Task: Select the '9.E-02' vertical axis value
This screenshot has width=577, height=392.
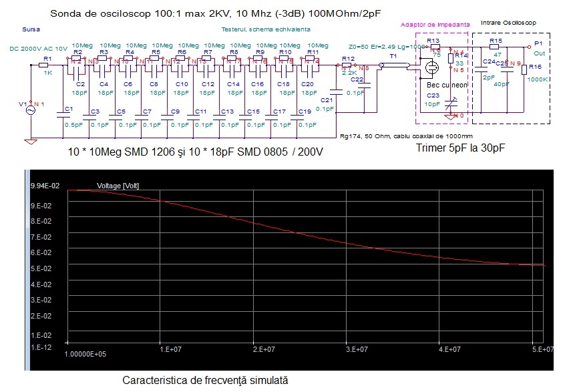Action: click(41, 206)
